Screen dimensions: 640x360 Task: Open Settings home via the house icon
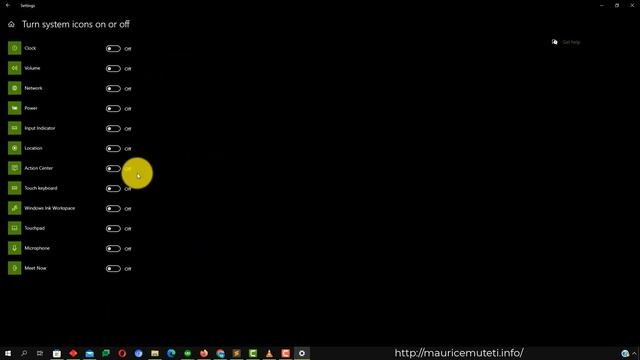click(11, 24)
